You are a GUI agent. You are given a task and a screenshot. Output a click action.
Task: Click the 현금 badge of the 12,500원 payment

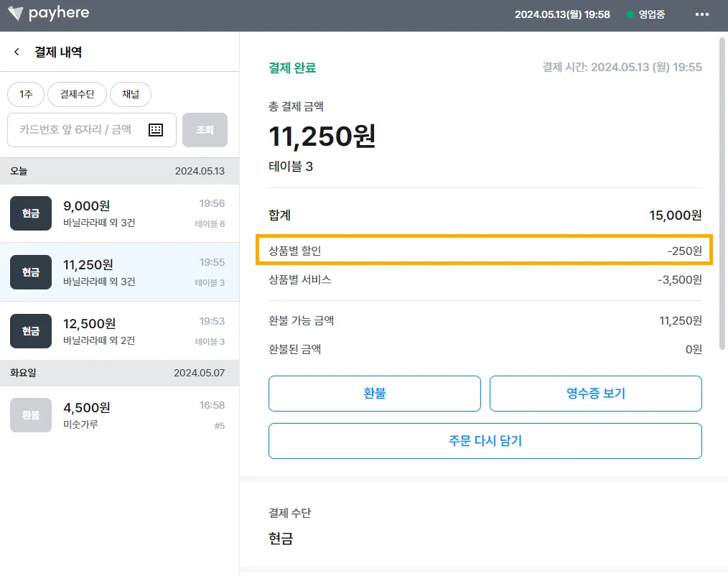click(31, 331)
